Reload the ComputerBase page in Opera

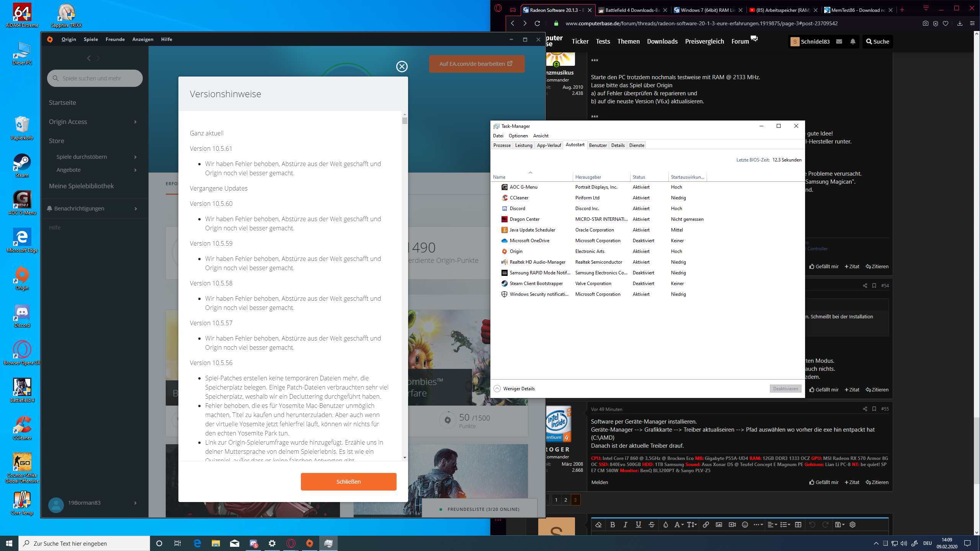pyautogui.click(x=537, y=23)
